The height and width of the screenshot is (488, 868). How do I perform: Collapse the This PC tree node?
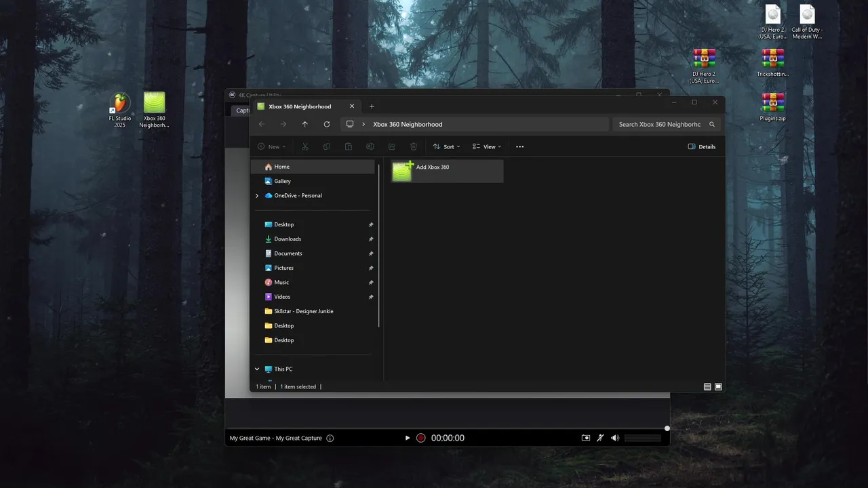257,369
